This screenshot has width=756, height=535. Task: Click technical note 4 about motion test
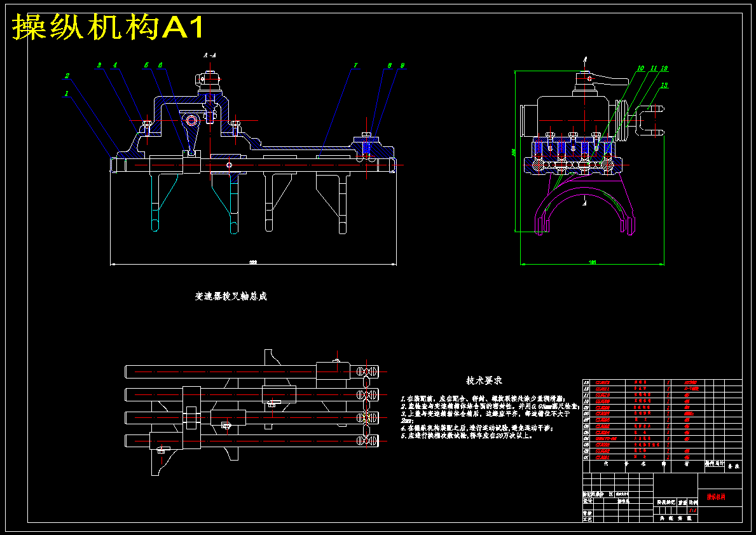(477, 428)
